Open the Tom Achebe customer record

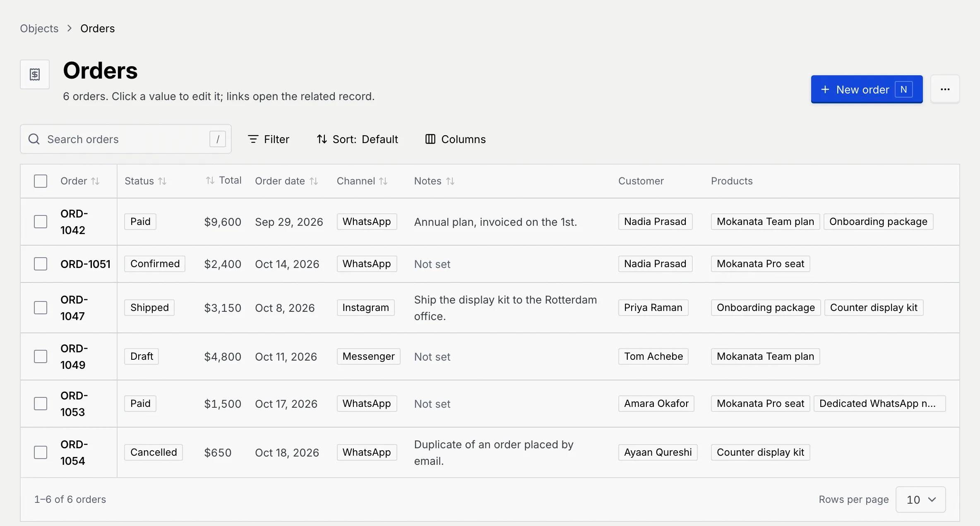(653, 356)
